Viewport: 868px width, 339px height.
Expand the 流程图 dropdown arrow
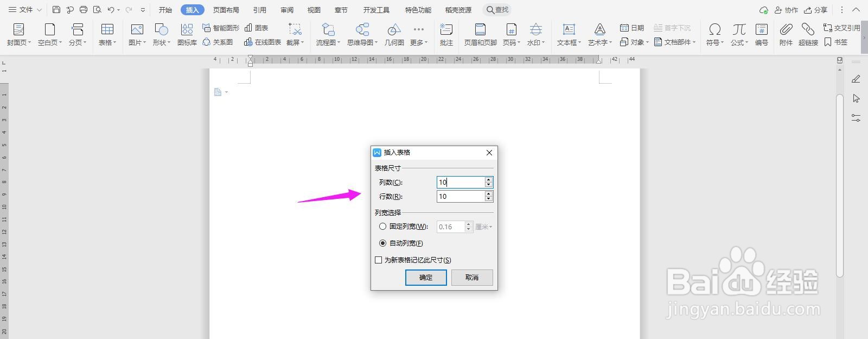click(339, 42)
